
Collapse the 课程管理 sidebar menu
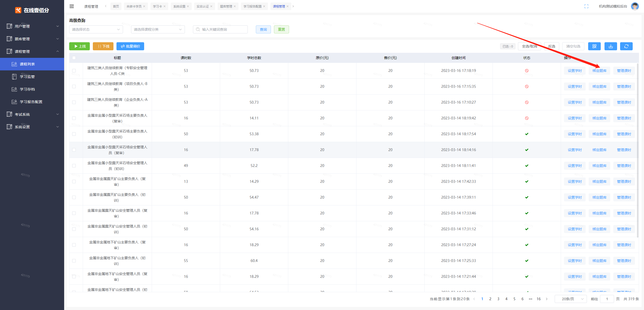(x=32, y=51)
